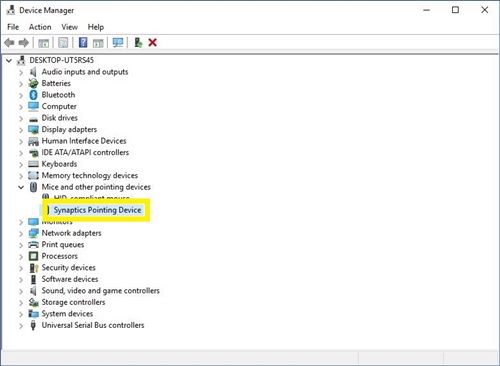Click the Update driver toolbar icon
The width and height of the screenshot is (500, 366).
[138, 42]
